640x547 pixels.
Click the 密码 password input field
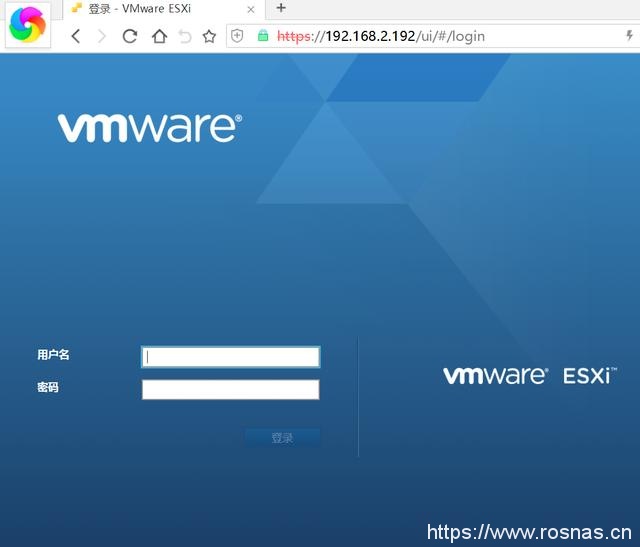(x=231, y=389)
